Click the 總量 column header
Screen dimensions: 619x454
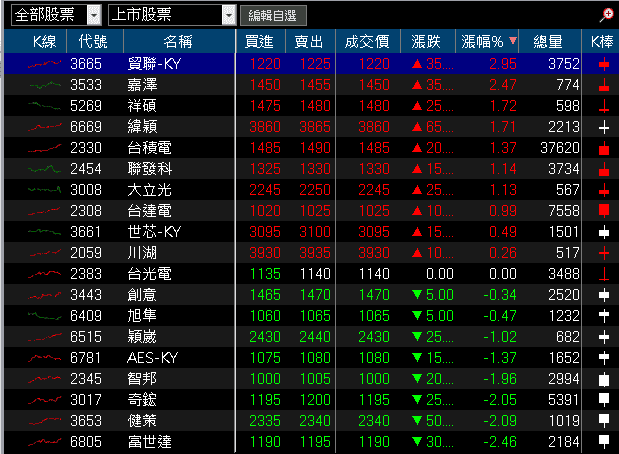point(548,41)
